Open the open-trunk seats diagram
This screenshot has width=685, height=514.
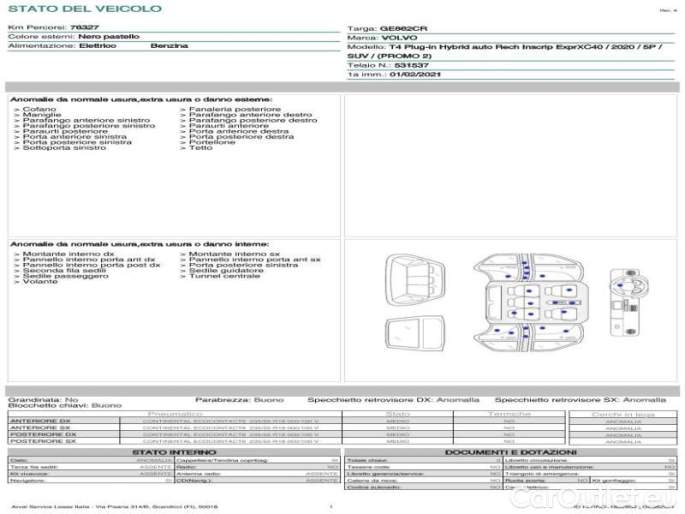415,280
